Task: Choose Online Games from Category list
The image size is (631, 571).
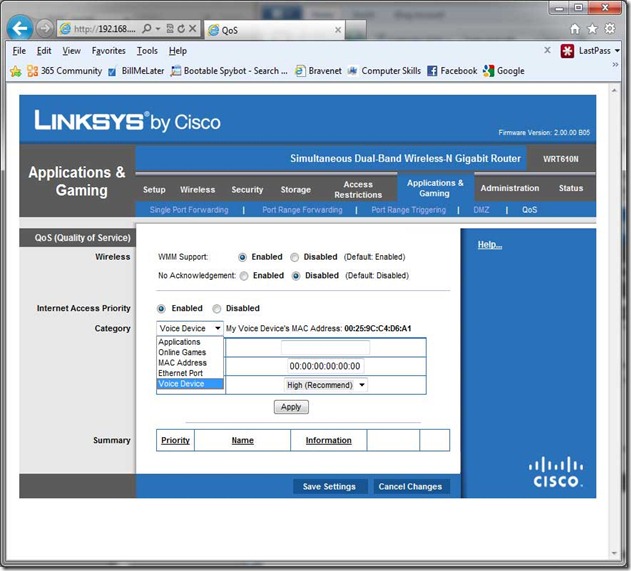Action: click(190, 352)
